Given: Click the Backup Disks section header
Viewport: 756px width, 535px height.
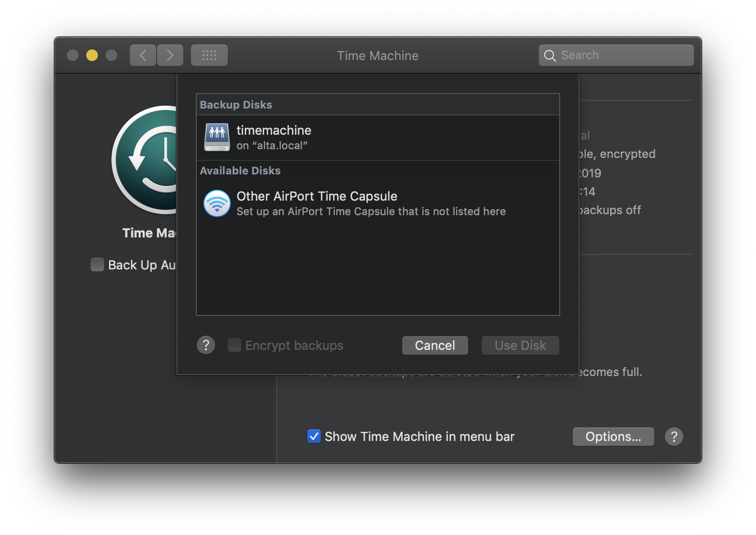Looking at the screenshot, I should tap(236, 104).
